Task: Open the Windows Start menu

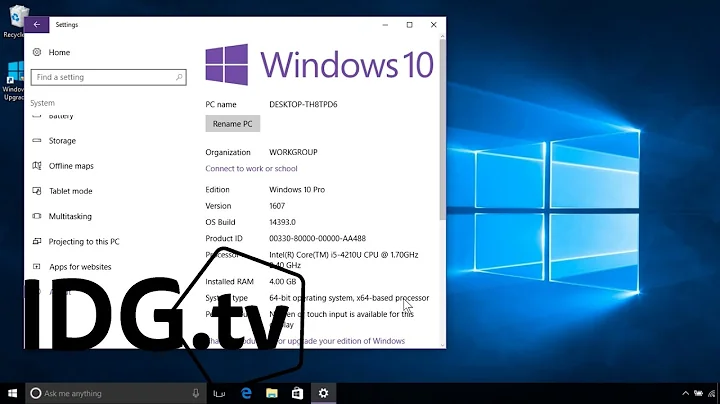Action: pyautogui.click(x=12, y=393)
